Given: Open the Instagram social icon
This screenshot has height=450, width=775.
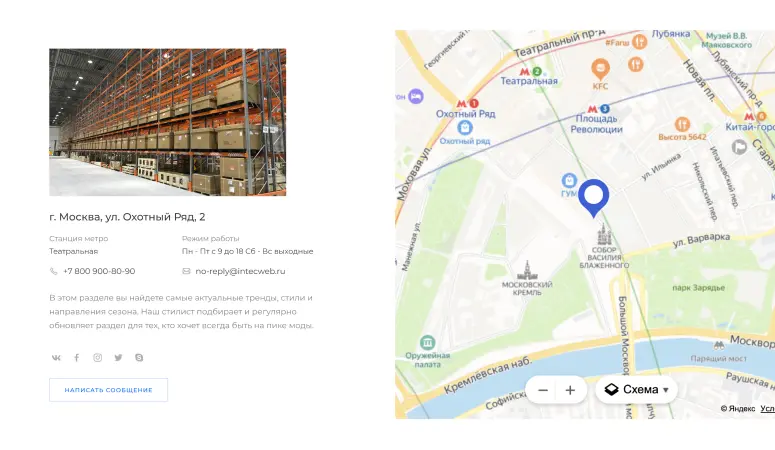Looking at the screenshot, I should click(x=97, y=358).
